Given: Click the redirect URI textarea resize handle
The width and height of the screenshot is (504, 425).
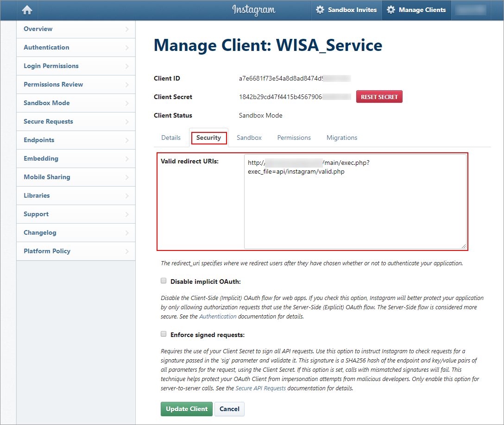Looking at the screenshot, I should (x=464, y=246).
